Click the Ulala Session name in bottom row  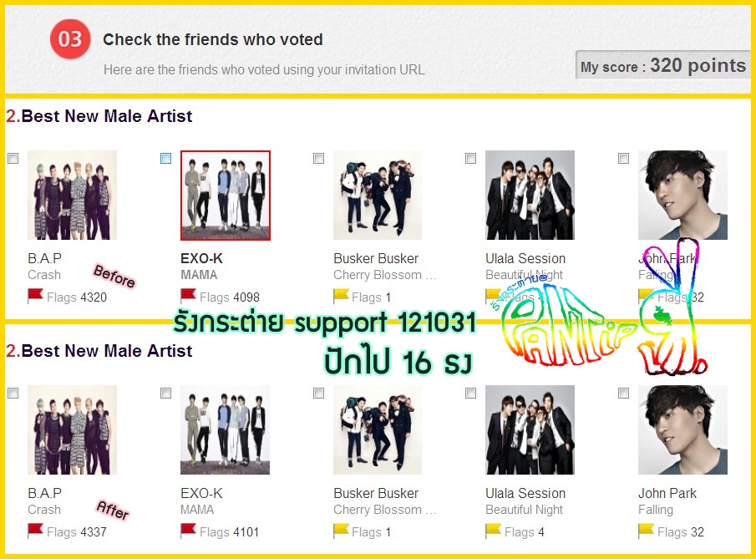click(x=525, y=493)
